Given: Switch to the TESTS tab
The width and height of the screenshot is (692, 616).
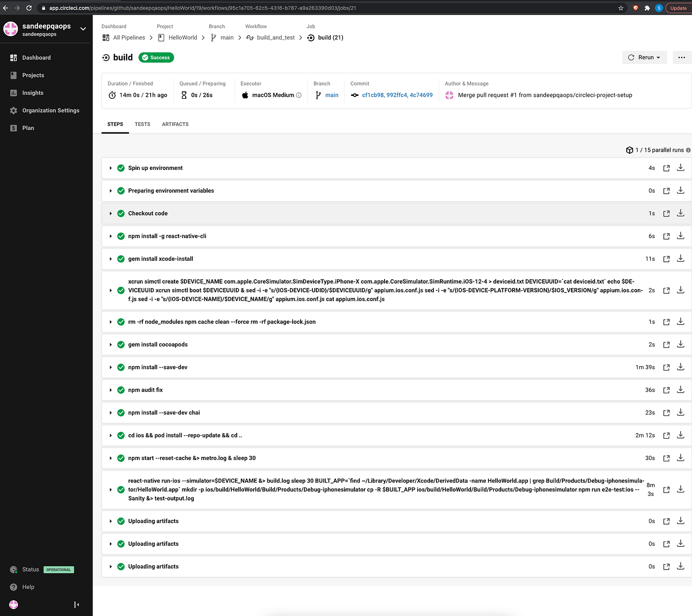Looking at the screenshot, I should [142, 124].
